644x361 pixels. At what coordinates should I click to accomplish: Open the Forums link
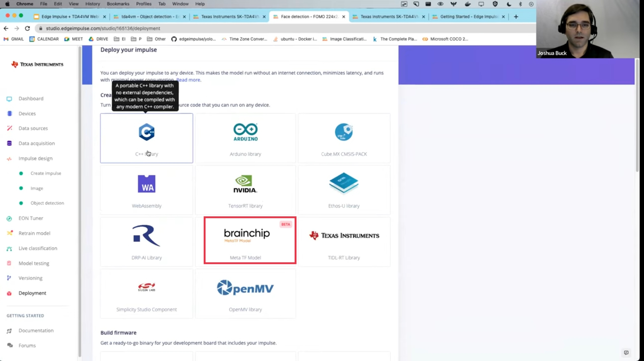pos(27,346)
